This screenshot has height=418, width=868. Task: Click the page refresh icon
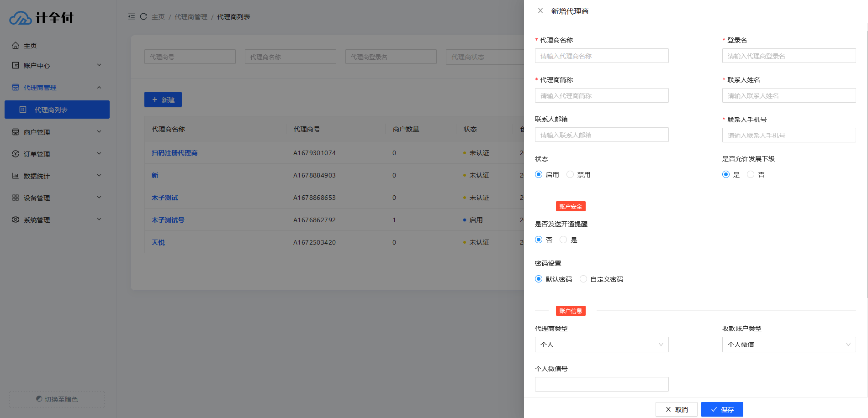pyautogui.click(x=143, y=16)
